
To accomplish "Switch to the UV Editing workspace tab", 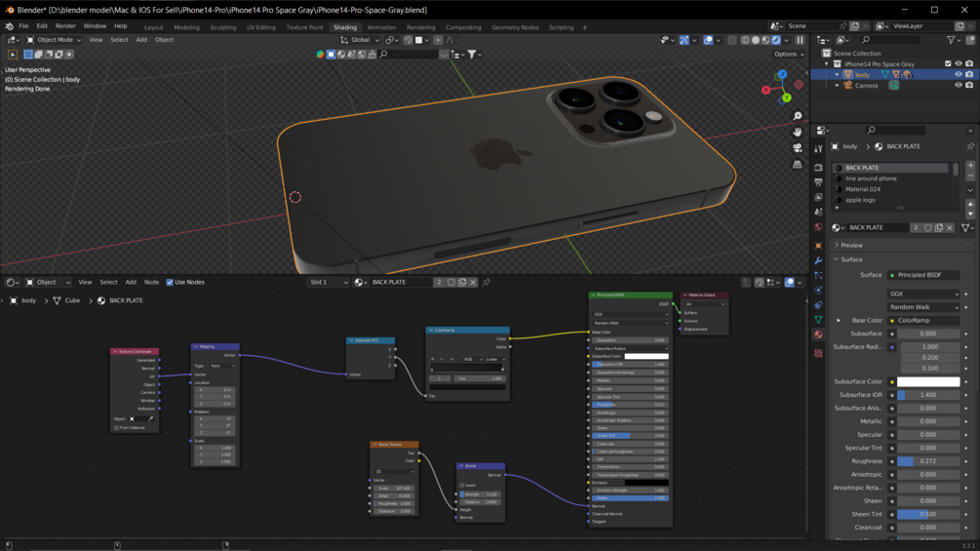I will point(260,27).
